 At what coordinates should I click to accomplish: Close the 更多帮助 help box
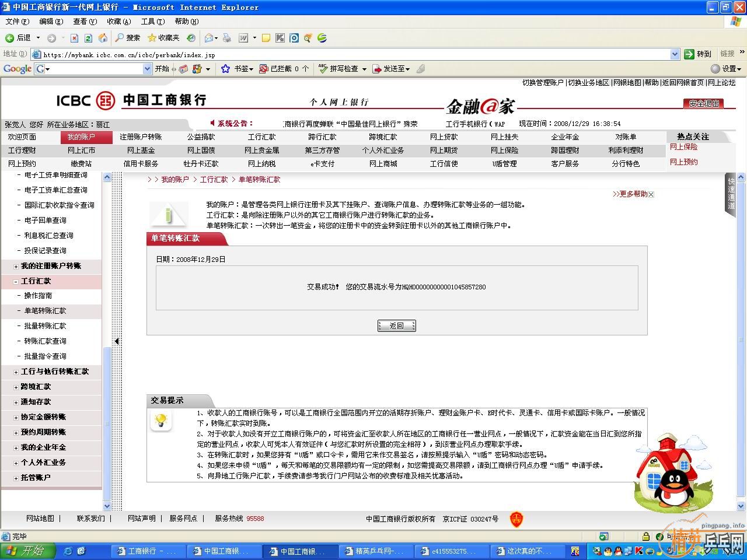(x=651, y=194)
